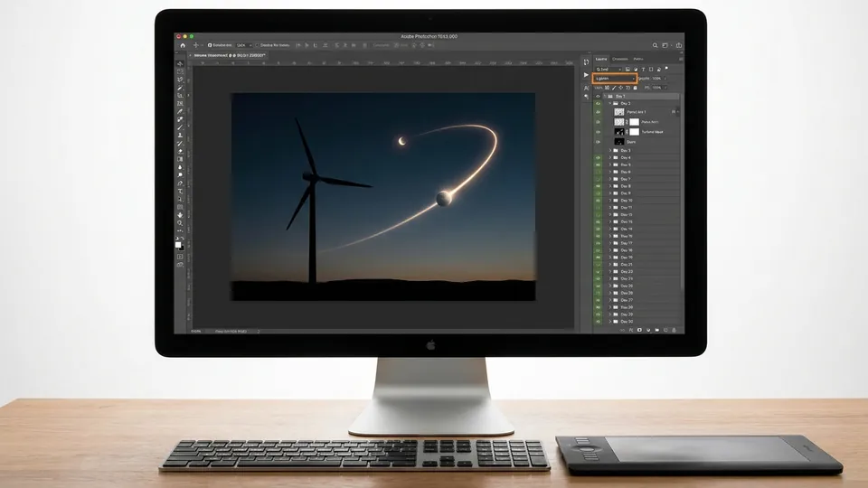868x488 pixels.
Task: Expand the Day 3 group
Action: coord(610,151)
